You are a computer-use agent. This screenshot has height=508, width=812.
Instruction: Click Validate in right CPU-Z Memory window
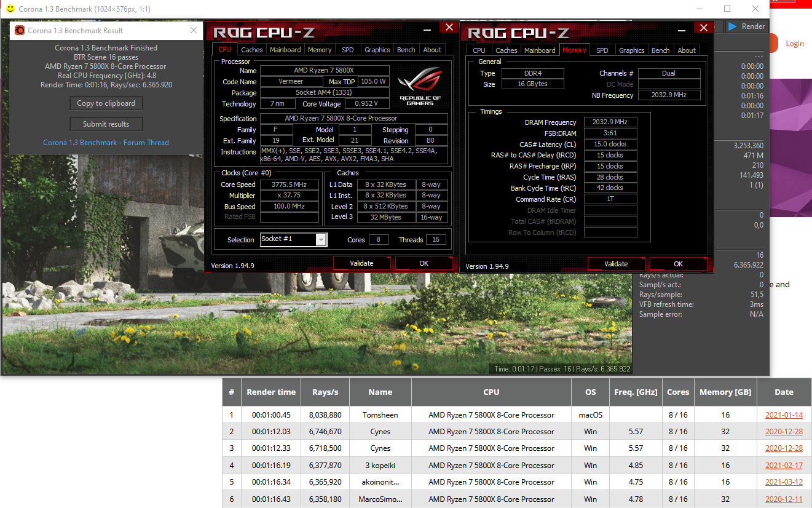coord(617,264)
